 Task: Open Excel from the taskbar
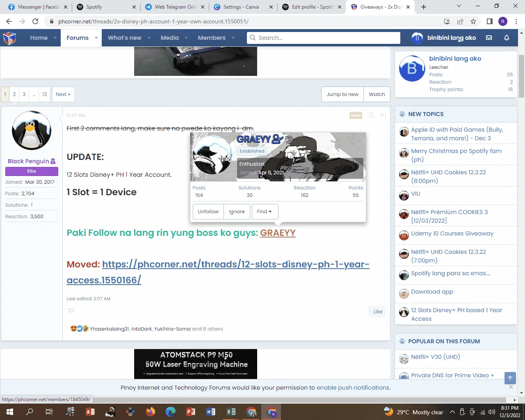pyautogui.click(x=231, y=412)
